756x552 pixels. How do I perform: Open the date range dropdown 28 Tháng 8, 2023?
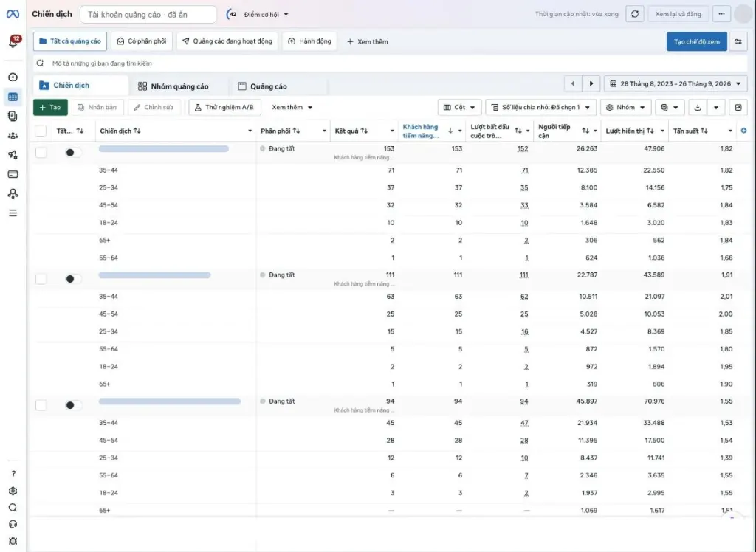point(676,83)
